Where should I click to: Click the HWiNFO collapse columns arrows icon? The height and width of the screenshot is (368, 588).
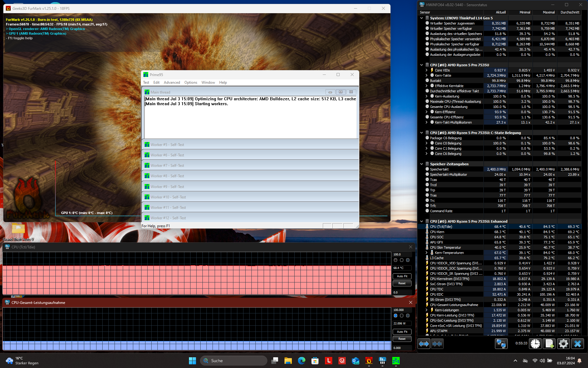tap(437, 344)
